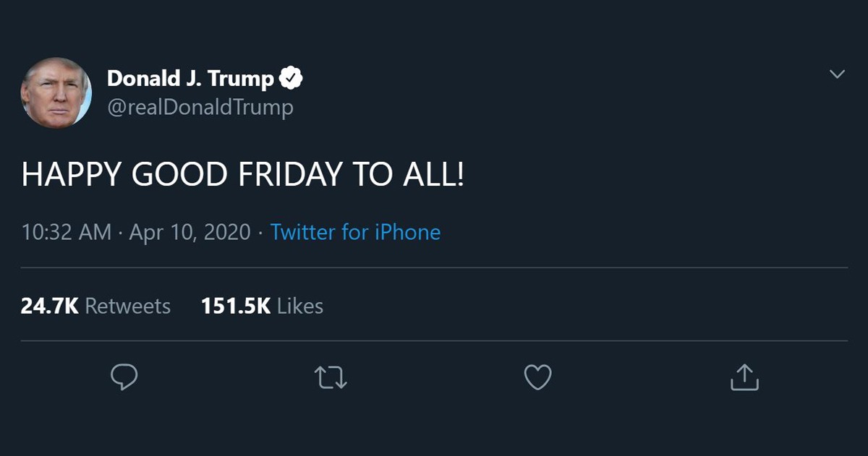
Task: Open the profile picture avatar
Action: click(56, 93)
